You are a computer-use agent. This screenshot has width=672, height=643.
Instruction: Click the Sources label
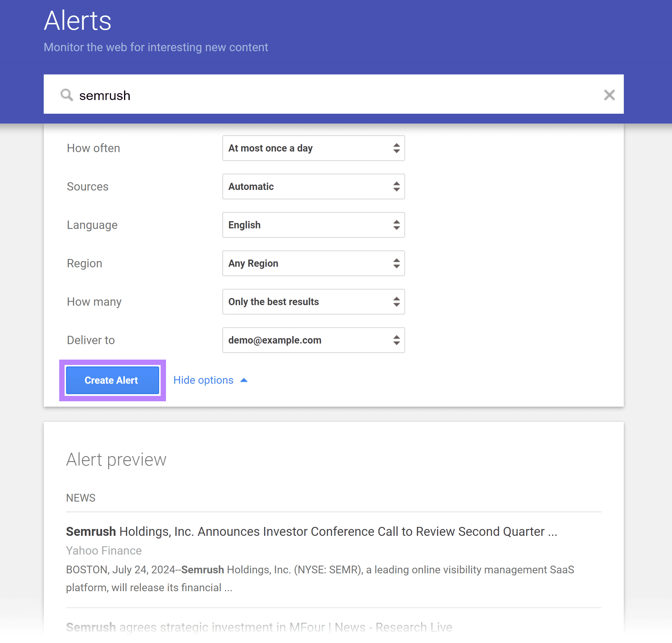[88, 186]
